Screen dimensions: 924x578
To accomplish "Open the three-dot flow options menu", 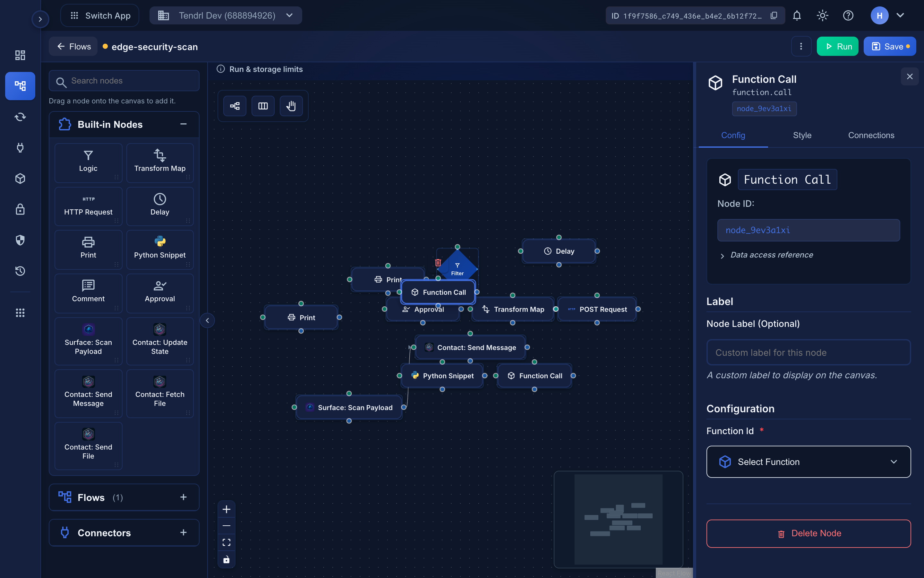I will tap(801, 47).
